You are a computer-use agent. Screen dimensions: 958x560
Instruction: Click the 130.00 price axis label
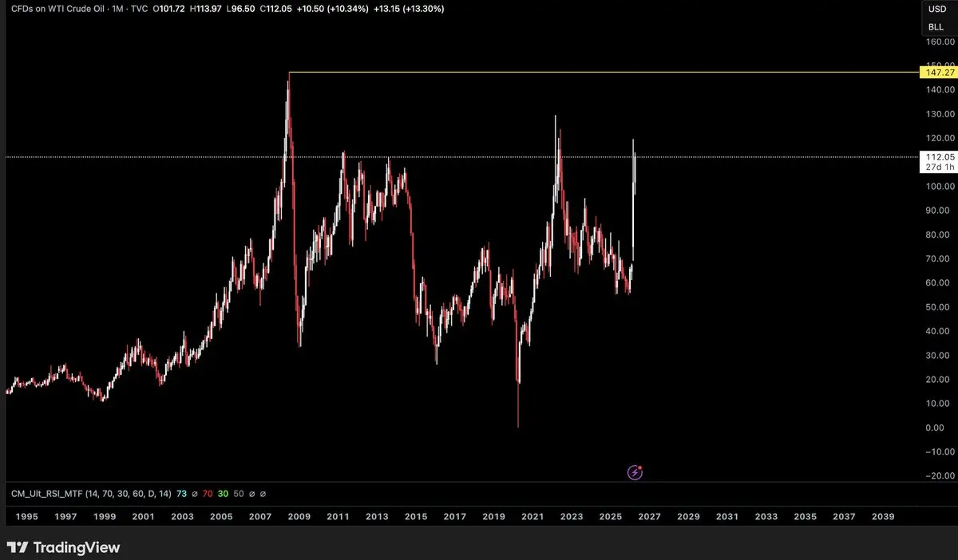940,114
